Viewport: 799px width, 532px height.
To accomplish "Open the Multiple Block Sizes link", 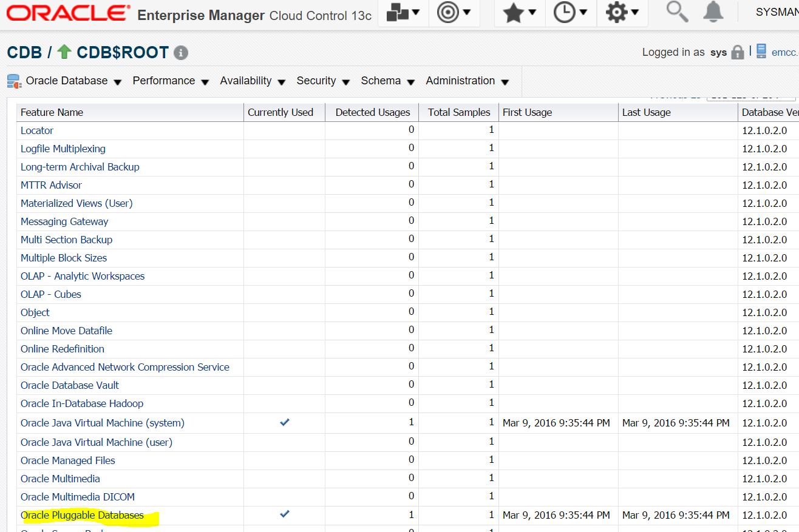I will 64,258.
